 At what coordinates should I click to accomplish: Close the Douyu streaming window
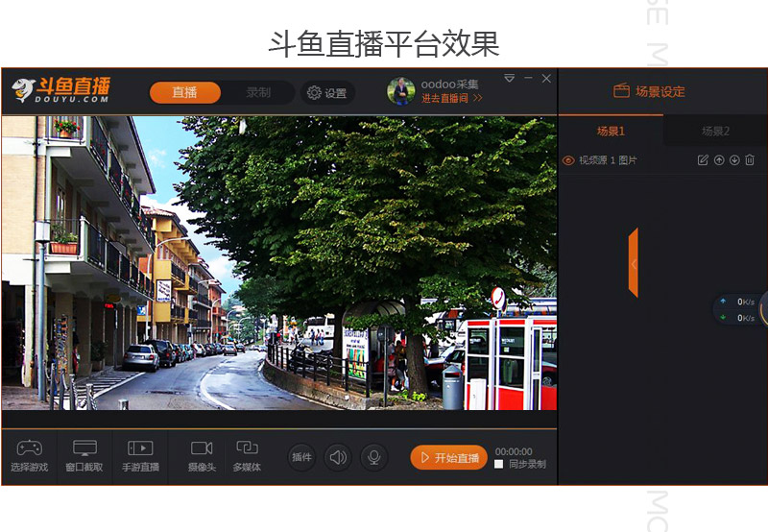(546, 79)
